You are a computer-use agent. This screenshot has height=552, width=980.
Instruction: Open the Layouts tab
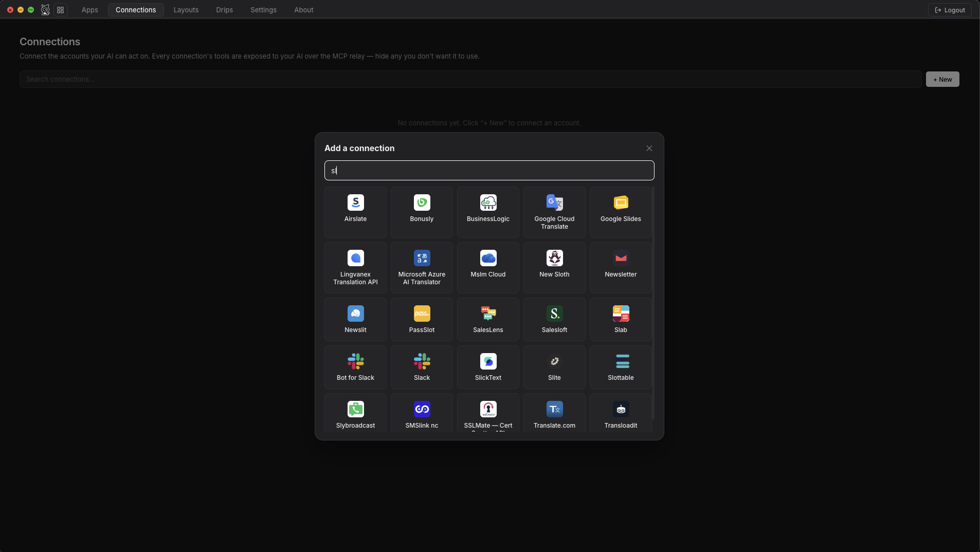(186, 10)
